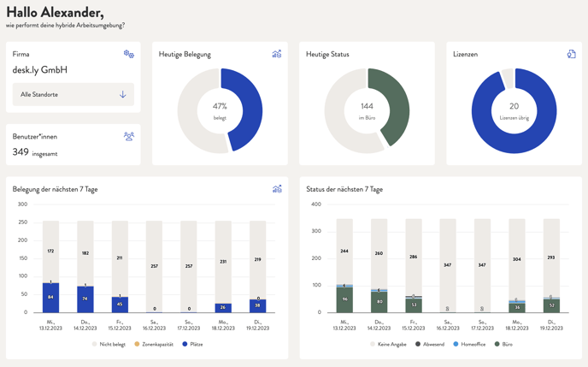Click the gray bar value 244 in Status chart
Viewport: 588px width, 367px height.
pyautogui.click(x=344, y=251)
